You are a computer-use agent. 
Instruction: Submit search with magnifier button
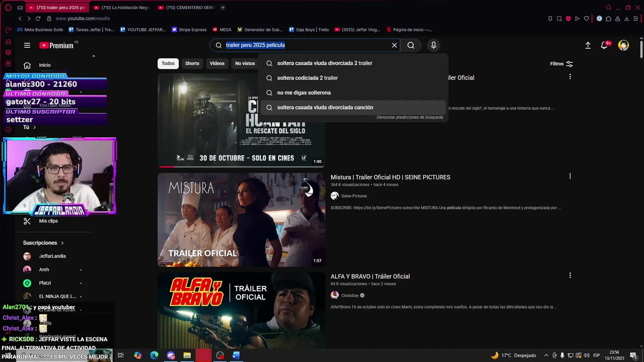[411, 45]
